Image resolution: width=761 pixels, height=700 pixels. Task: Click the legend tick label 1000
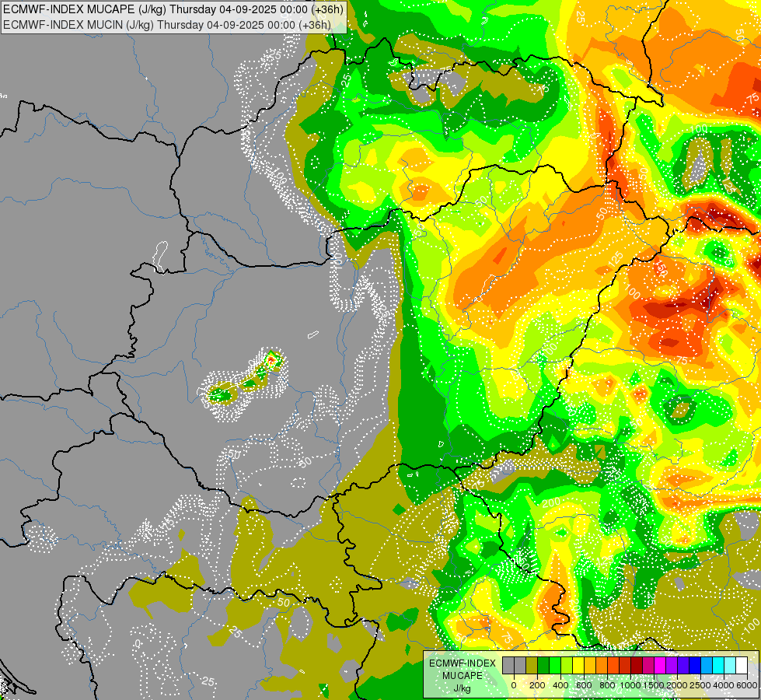(x=630, y=685)
